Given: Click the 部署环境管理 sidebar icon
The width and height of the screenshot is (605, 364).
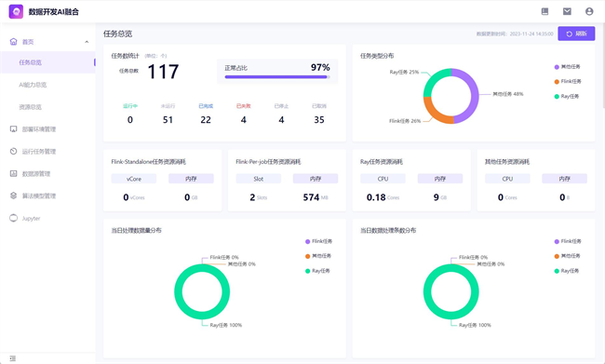Looking at the screenshot, I should (14, 128).
